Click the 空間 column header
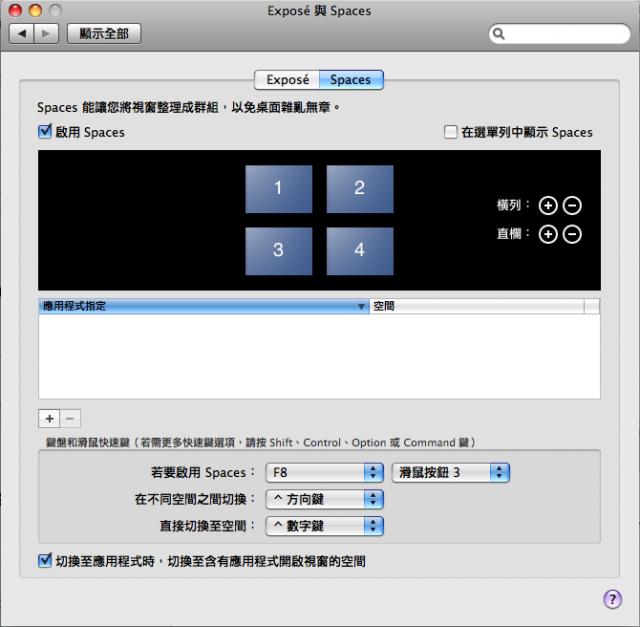Image resolution: width=640 pixels, height=627 pixels. click(477, 306)
